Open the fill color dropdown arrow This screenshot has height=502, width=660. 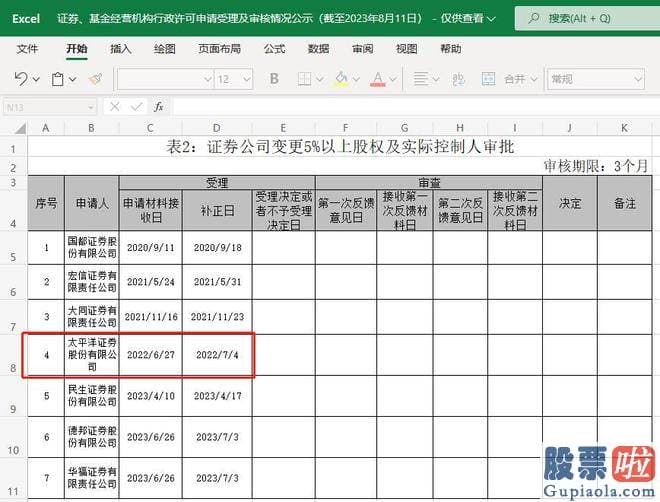click(356, 79)
